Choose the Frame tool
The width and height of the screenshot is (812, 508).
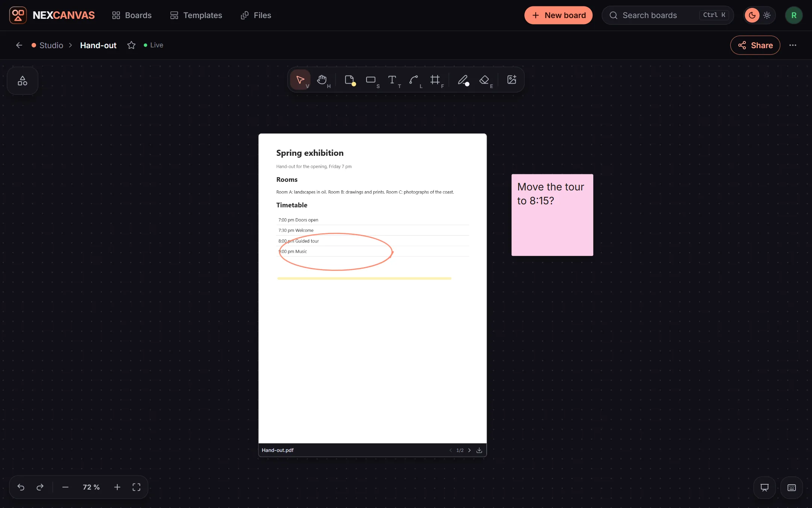point(435,80)
